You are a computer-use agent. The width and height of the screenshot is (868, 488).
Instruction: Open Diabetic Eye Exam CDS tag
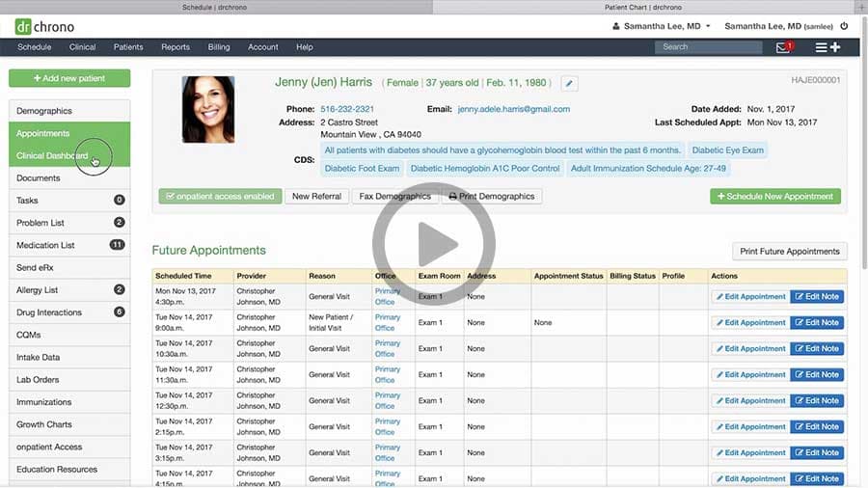[x=727, y=149]
